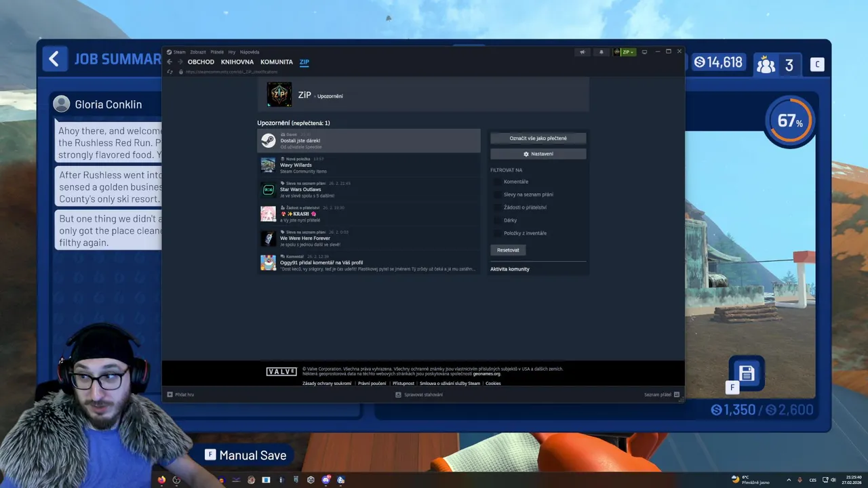Go to the OBCHOD tab

pos(201,62)
